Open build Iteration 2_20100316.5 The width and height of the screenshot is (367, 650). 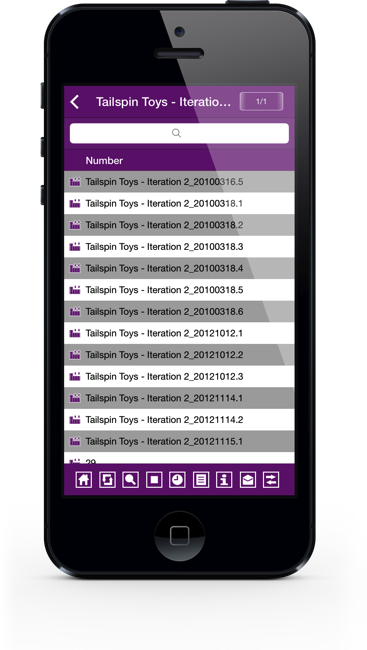(179, 182)
